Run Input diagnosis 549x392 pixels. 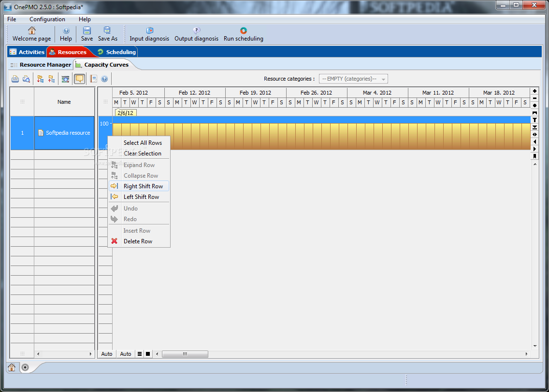pyautogui.click(x=149, y=34)
